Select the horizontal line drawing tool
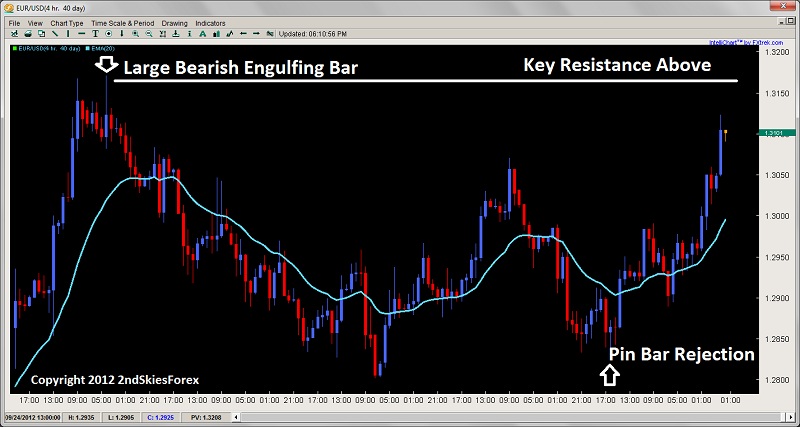 (x=82, y=34)
